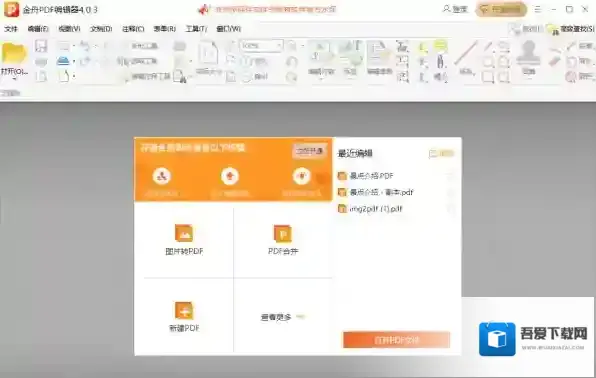Open the 视图(V) menu
Image resolution: width=596 pixels, height=378 pixels.
pyautogui.click(x=69, y=29)
